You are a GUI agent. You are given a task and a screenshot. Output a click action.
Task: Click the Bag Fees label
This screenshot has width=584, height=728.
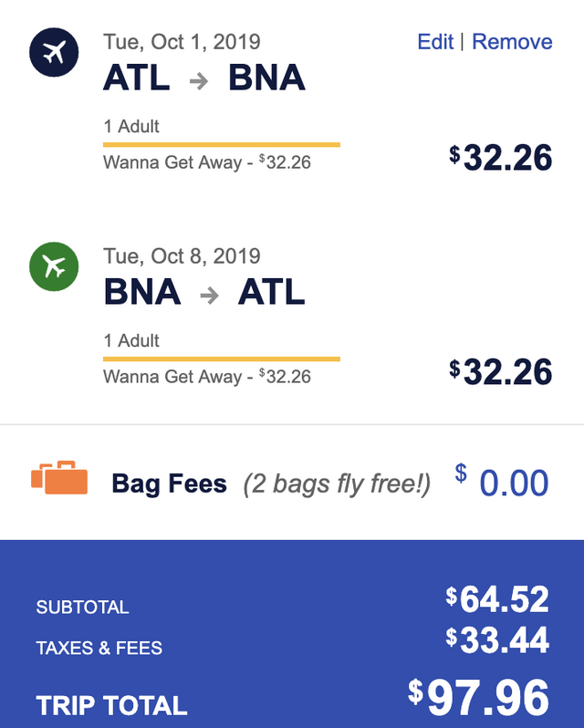pyautogui.click(x=169, y=484)
